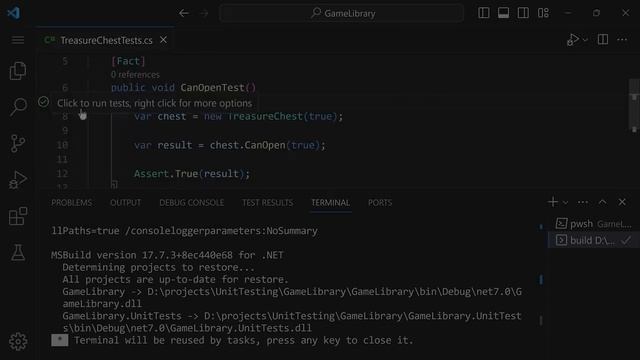
Task: Split the editor to the right
Action: click(x=603, y=40)
